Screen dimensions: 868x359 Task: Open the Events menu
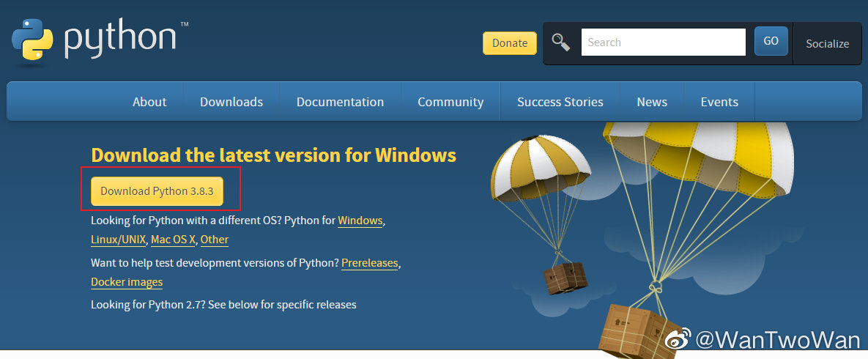[719, 102]
